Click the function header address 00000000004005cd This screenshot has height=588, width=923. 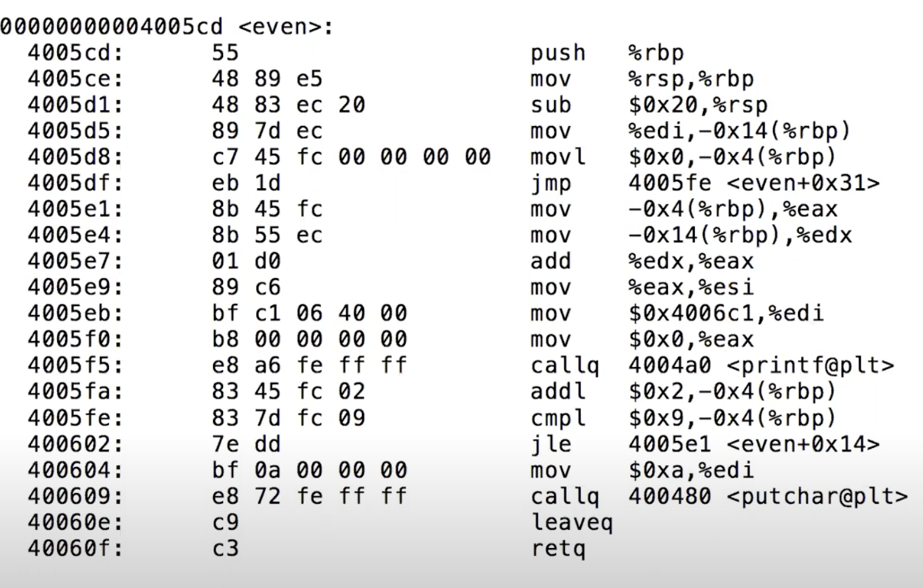112,27
